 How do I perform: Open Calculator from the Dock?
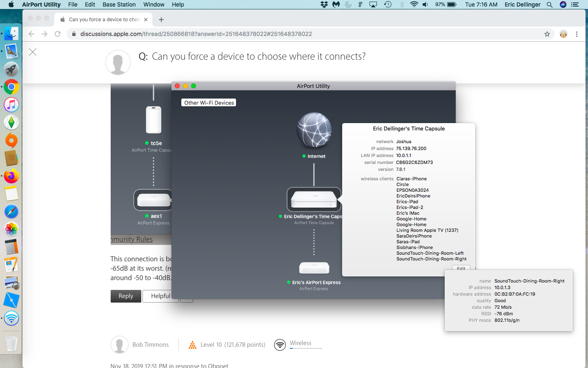11,247
